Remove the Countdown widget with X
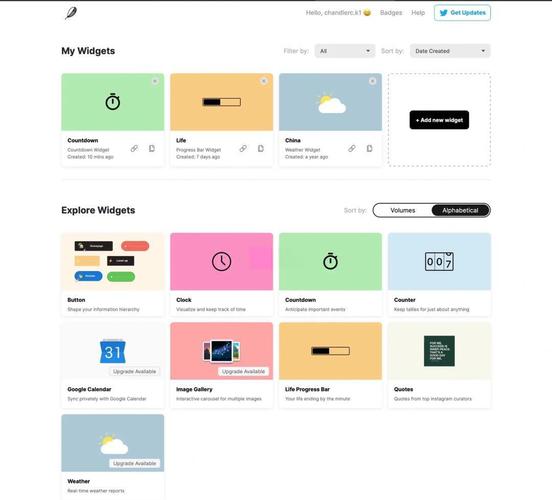 pyautogui.click(x=155, y=81)
